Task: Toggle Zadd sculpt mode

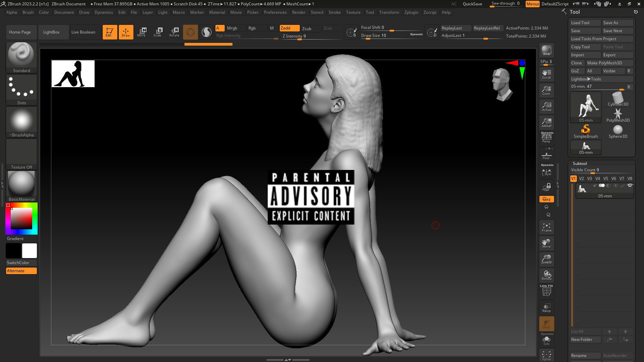Action: [289, 28]
